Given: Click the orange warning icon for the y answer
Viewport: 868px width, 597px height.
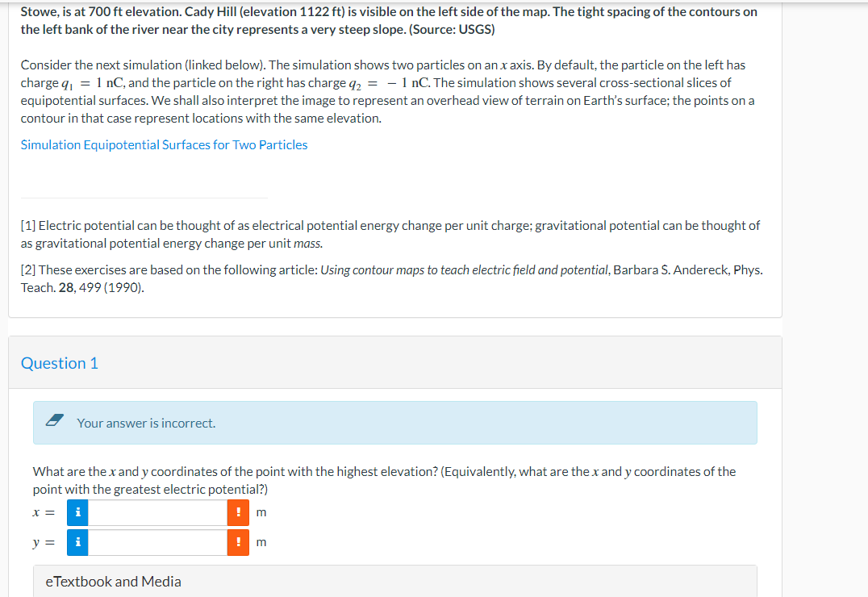Looking at the screenshot, I should pyautogui.click(x=239, y=541).
